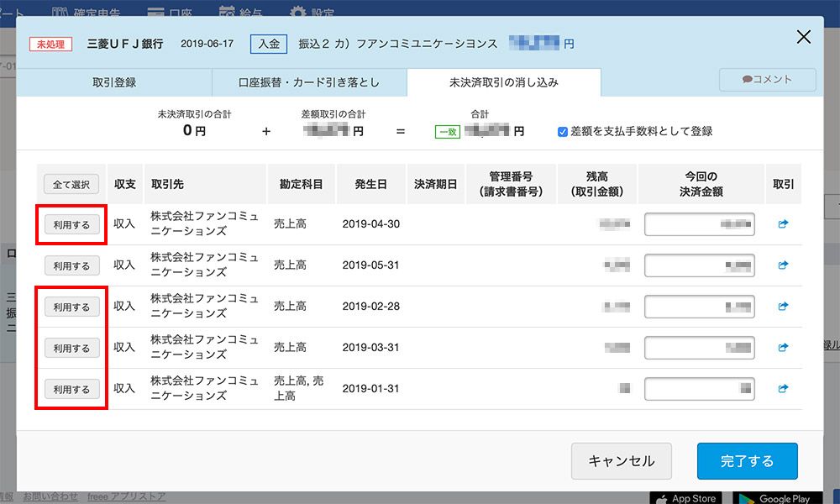Click 利用する for the 2019-02-28 row

click(x=71, y=307)
